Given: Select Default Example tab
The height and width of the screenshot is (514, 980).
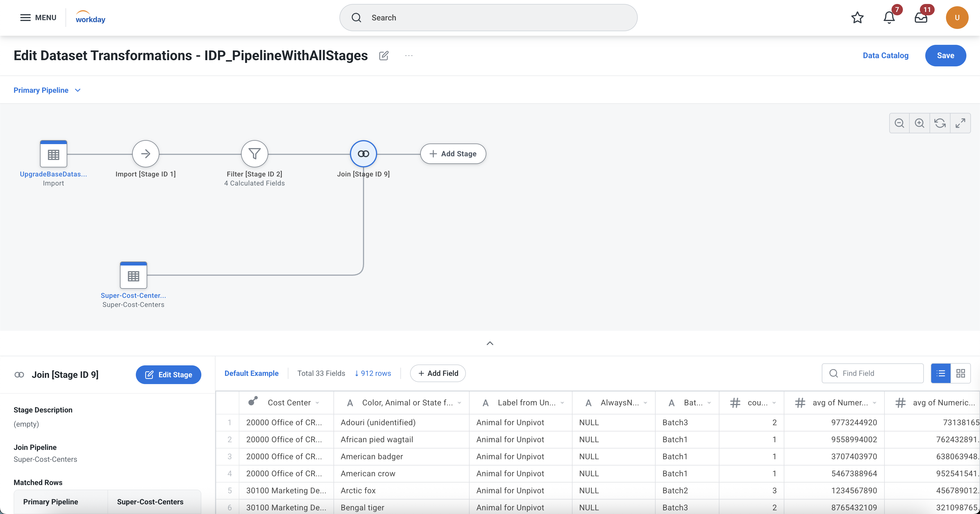Looking at the screenshot, I should (x=252, y=373).
